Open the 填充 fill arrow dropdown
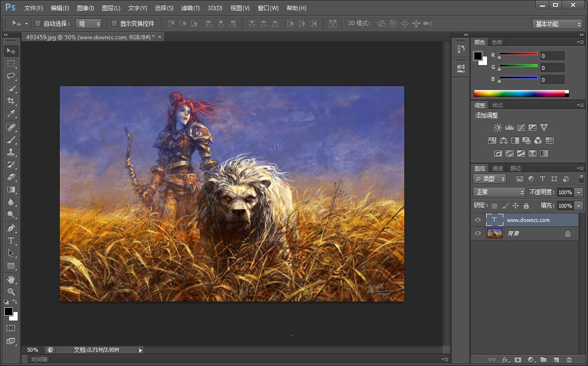 [579, 206]
